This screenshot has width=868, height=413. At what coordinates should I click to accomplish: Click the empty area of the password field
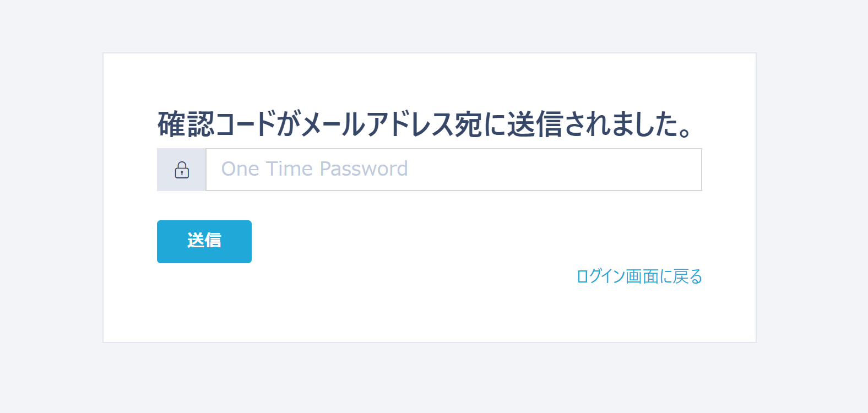click(x=551, y=170)
